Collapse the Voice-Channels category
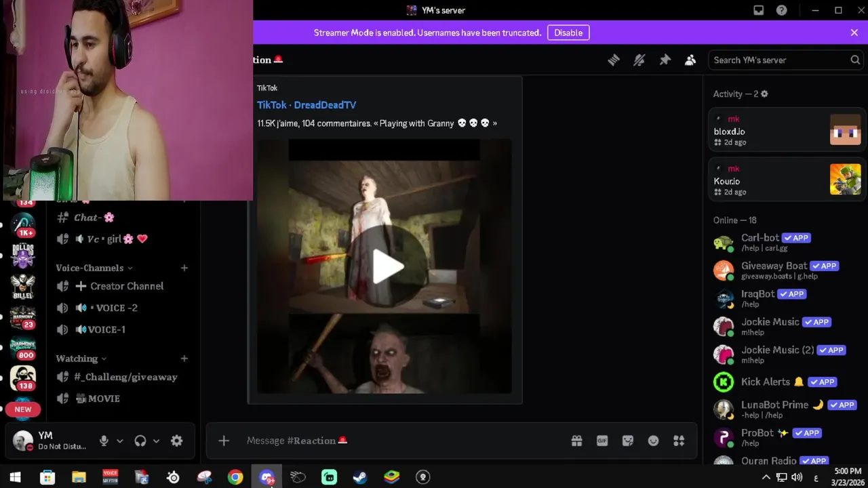This screenshot has height=488, width=868. (x=94, y=268)
